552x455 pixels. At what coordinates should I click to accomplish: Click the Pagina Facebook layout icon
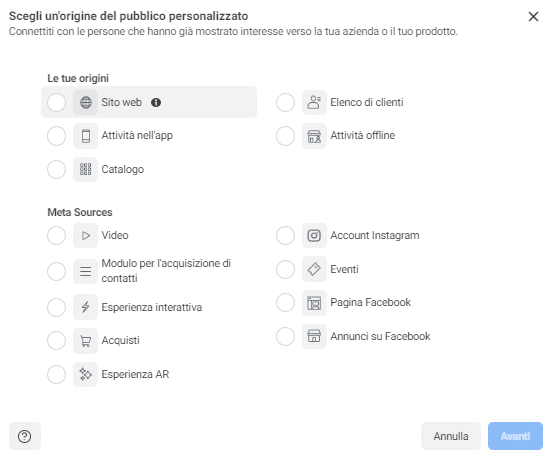314,303
